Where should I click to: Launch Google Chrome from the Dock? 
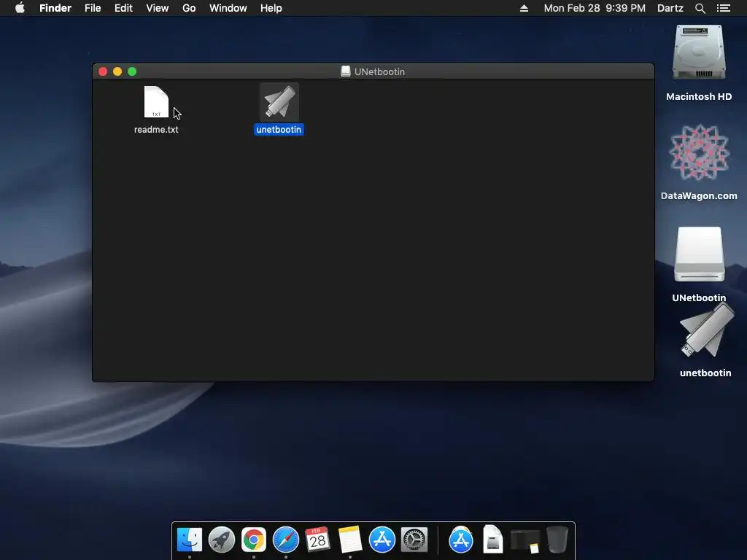253,540
